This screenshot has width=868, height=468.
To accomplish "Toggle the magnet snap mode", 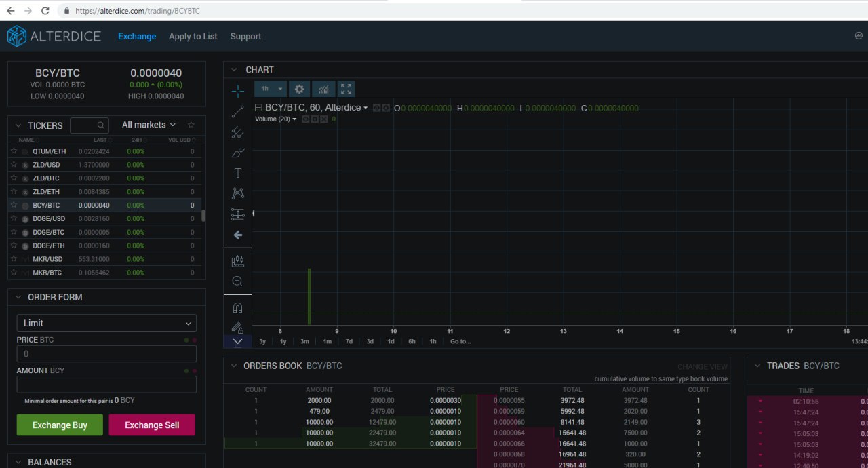I will pyautogui.click(x=237, y=308).
